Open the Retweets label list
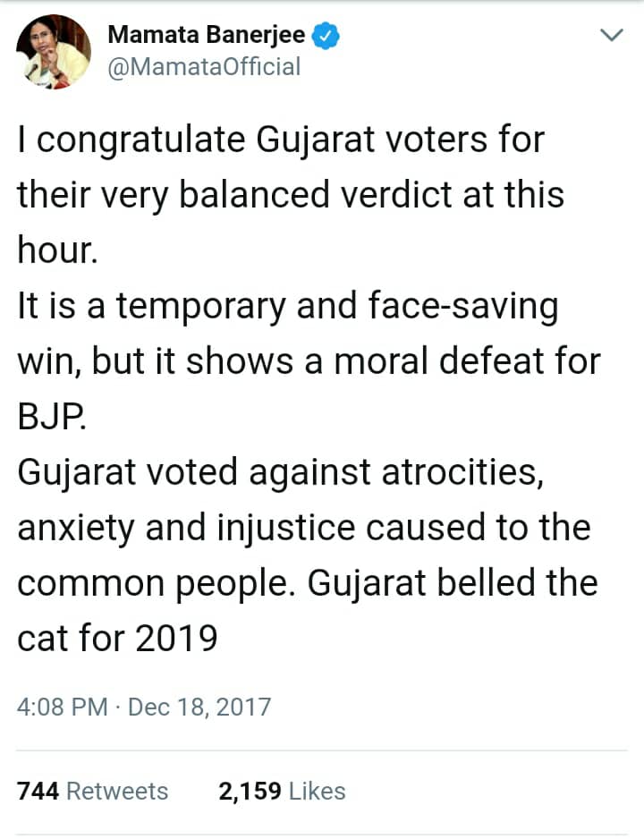Screen dimensions: 644x839 pos(117,791)
